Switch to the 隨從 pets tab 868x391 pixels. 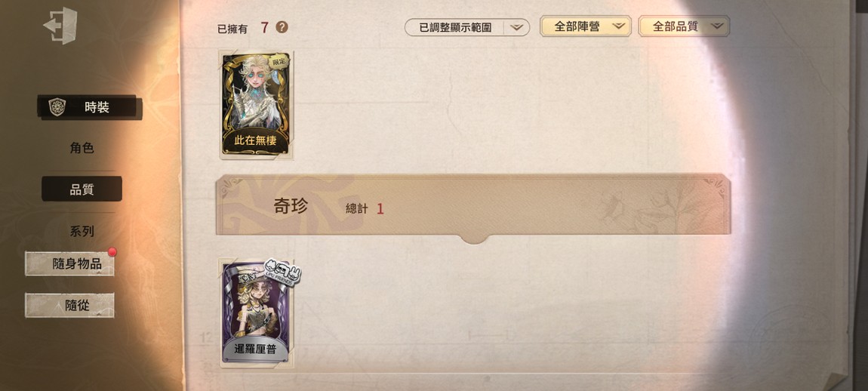(69, 305)
